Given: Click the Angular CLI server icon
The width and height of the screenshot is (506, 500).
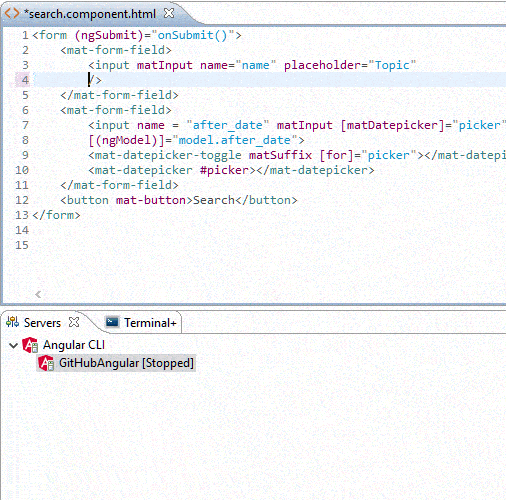Looking at the screenshot, I should [x=30, y=345].
